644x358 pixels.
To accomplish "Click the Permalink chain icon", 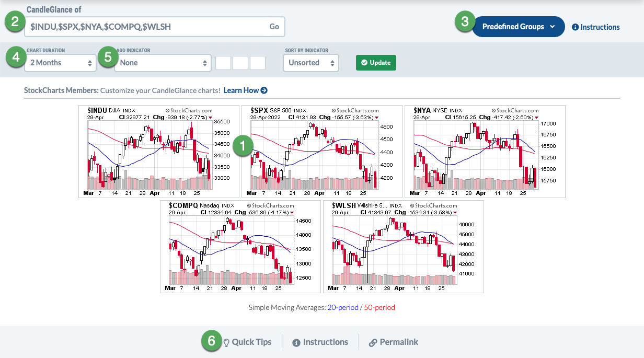I will coord(373,342).
